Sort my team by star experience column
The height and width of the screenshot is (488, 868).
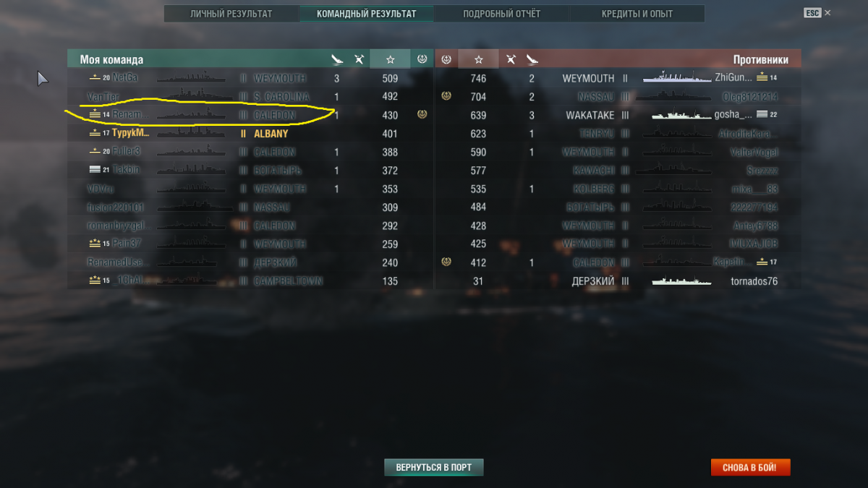[390, 59]
